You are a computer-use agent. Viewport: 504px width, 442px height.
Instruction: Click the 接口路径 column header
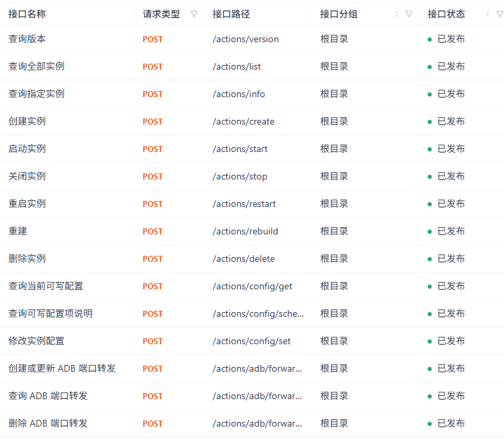(x=231, y=14)
